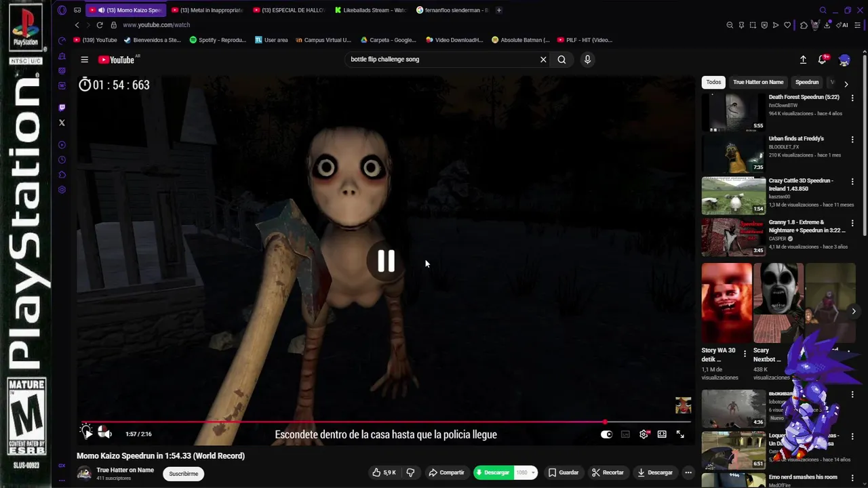Click the True Hatter on Name channel avatar

(x=84, y=473)
